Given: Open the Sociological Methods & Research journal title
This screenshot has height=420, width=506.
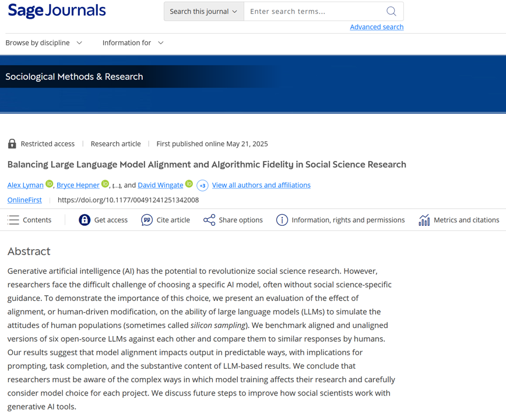Looking at the screenshot, I should 74,76.
